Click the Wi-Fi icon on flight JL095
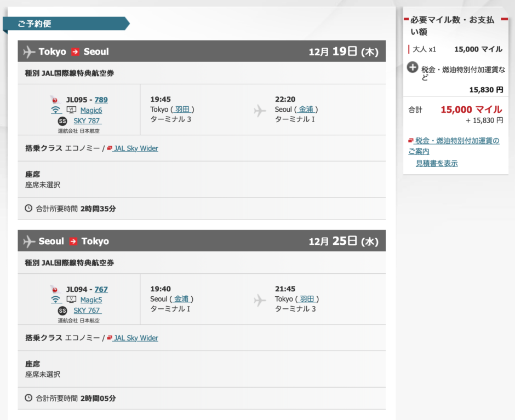The width and height of the screenshot is (515, 420). pyautogui.click(x=55, y=110)
